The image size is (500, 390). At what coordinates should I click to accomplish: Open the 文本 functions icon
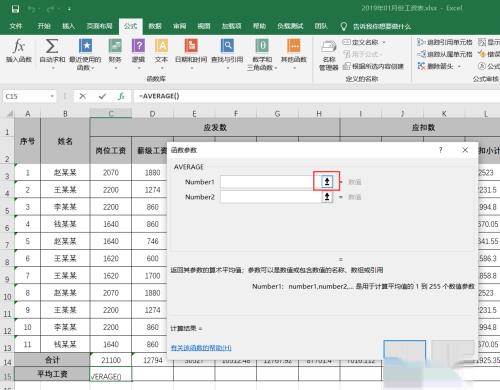point(162,46)
